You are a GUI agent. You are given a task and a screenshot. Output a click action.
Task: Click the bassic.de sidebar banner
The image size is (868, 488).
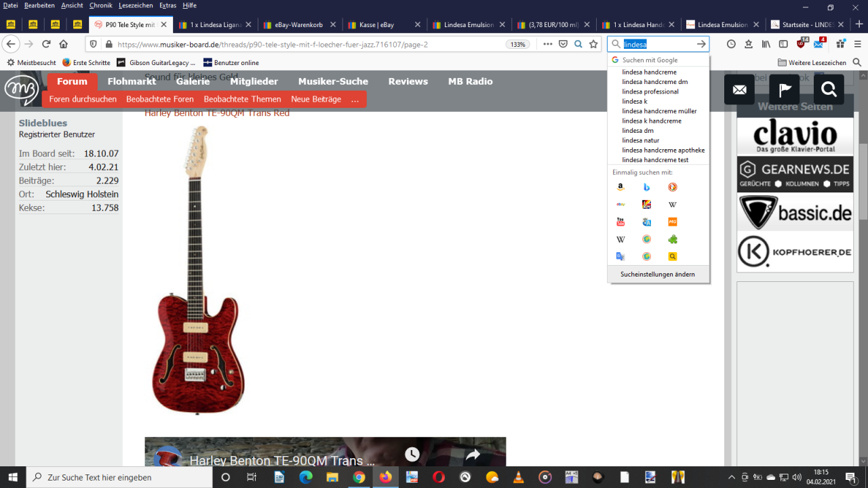[x=795, y=213]
